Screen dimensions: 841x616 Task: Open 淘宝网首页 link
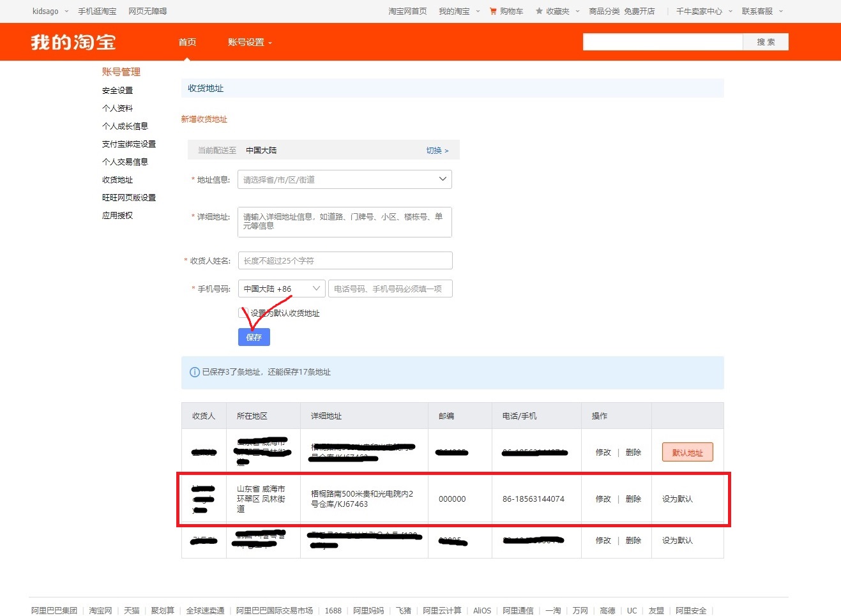click(407, 11)
